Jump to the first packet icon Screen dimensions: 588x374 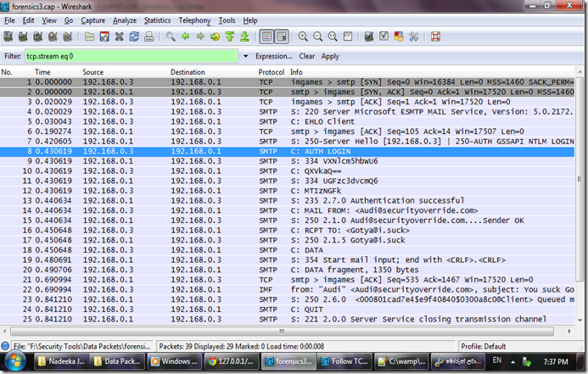[x=230, y=36]
